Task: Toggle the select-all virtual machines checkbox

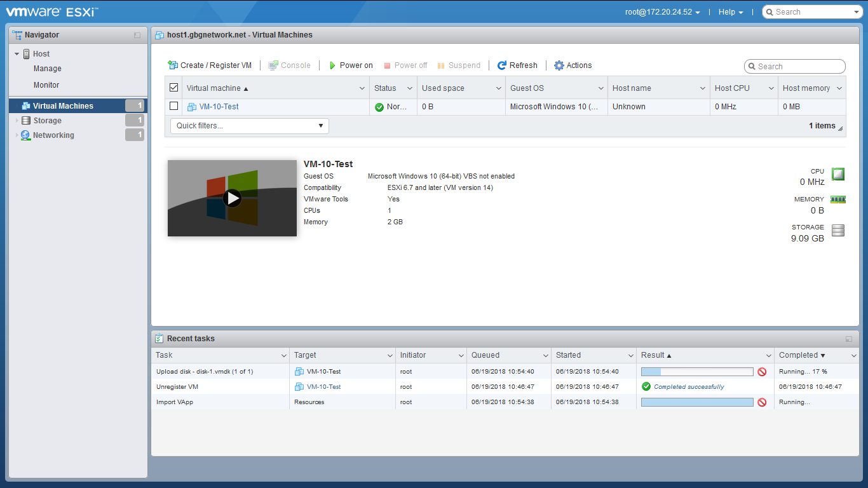Action: pyautogui.click(x=173, y=88)
